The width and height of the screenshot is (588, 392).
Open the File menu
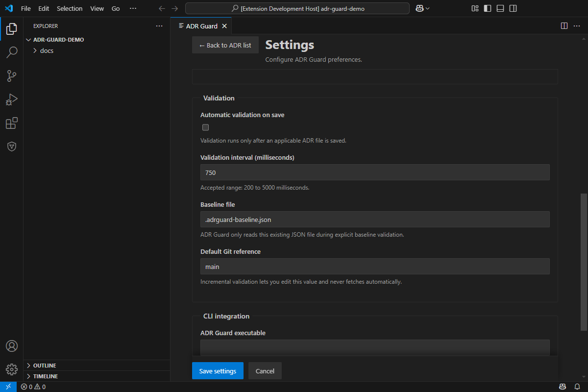point(26,8)
